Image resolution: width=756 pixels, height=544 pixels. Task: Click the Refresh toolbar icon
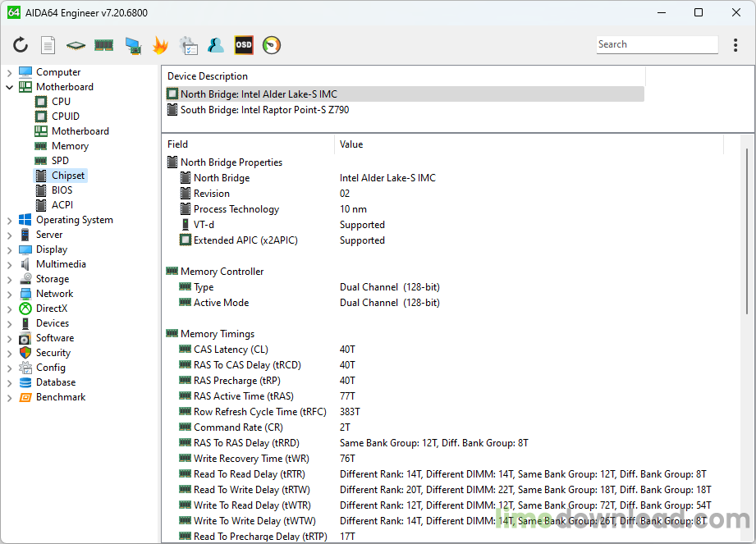click(21, 45)
